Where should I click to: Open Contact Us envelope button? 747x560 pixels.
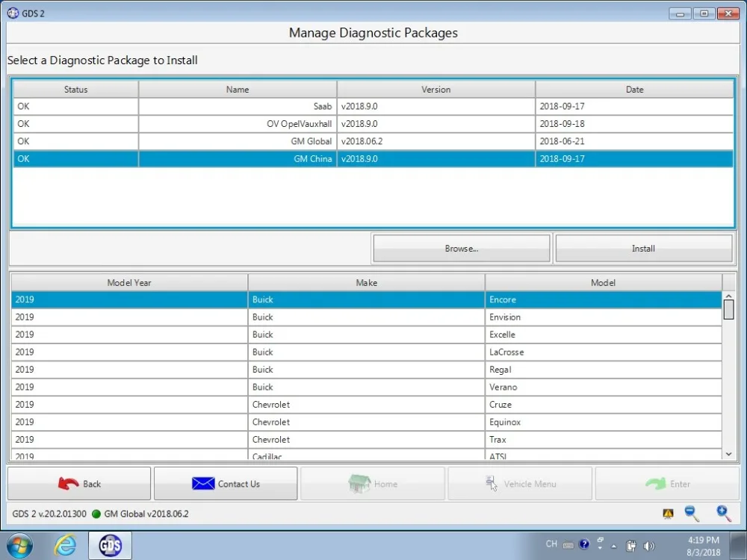tap(226, 484)
